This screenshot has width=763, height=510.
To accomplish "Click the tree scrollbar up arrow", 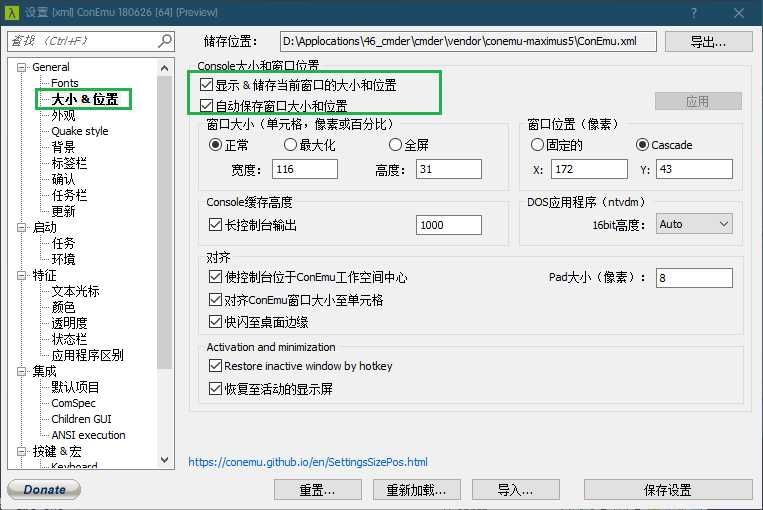I will pos(164,68).
